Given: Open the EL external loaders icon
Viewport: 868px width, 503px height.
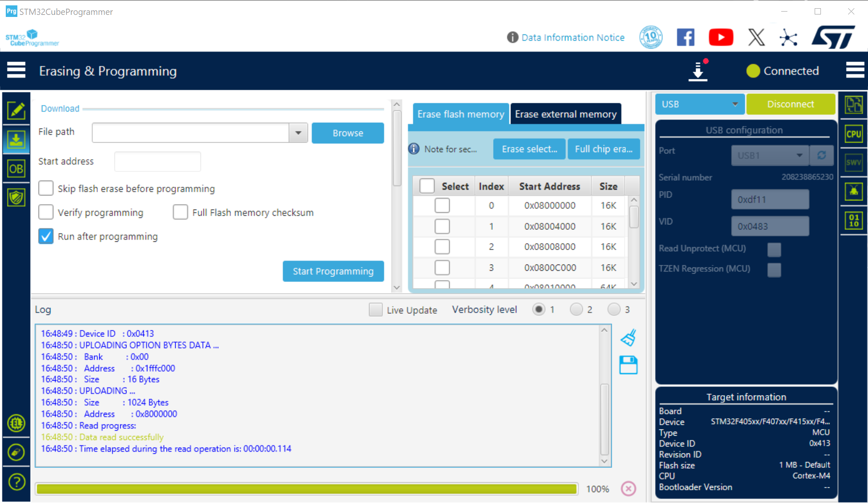Looking at the screenshot, I should [x=16, y=423].
